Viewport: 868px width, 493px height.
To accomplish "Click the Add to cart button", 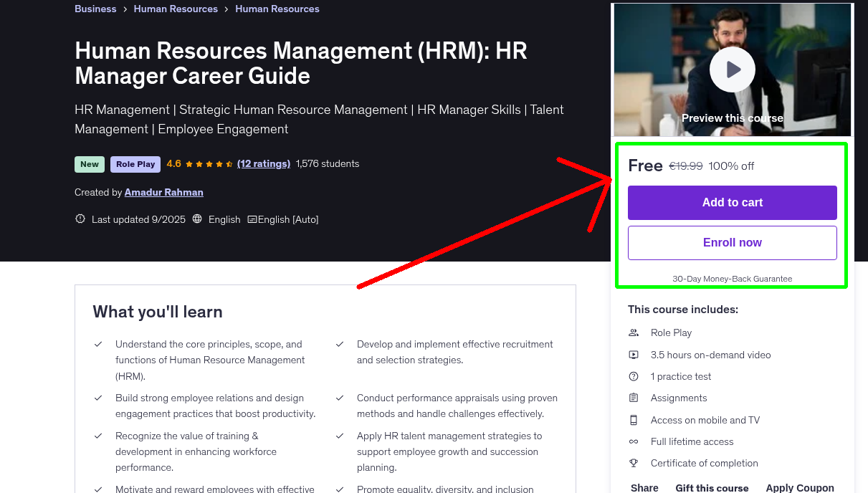I will coord(732,203).
